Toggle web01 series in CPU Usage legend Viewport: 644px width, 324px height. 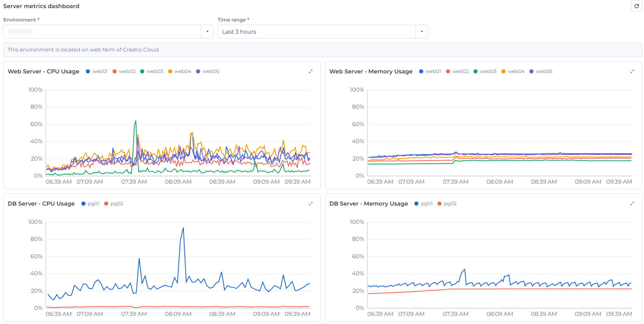point(97,71)
